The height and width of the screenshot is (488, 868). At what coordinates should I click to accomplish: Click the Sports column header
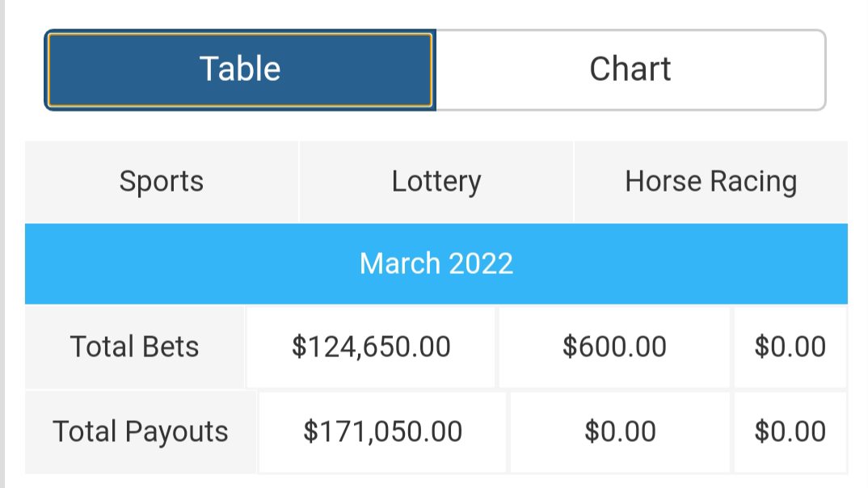point(162,182)
